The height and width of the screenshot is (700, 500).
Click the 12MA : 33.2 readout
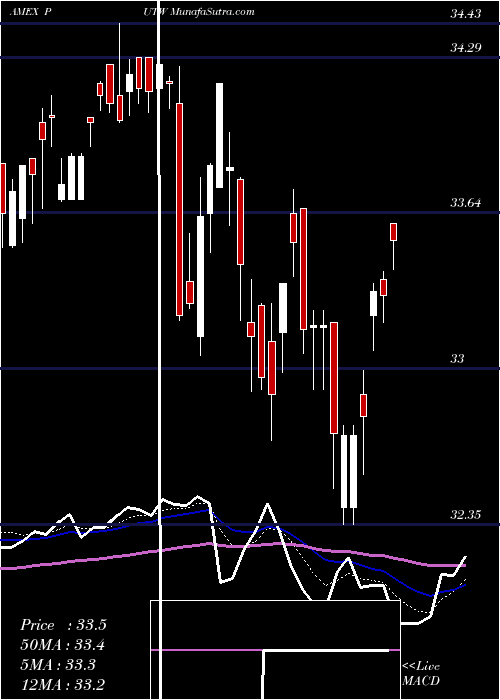point(63,684)
